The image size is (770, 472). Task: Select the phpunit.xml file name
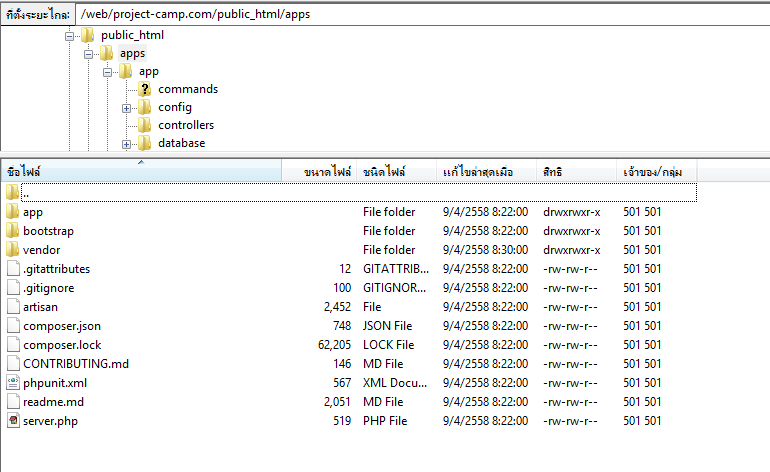pyautogui.click(x=55, y=383)
